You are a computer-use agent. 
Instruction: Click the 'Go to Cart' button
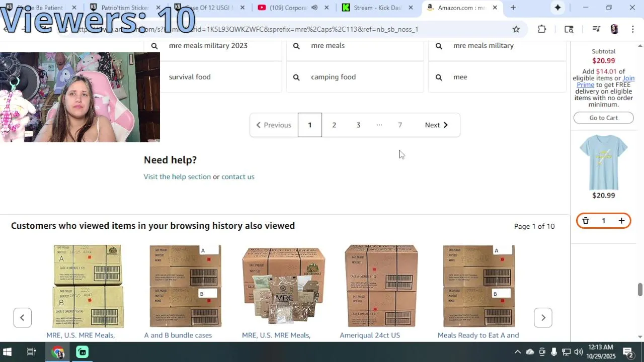pyautogui.click(x=603, y=118)
